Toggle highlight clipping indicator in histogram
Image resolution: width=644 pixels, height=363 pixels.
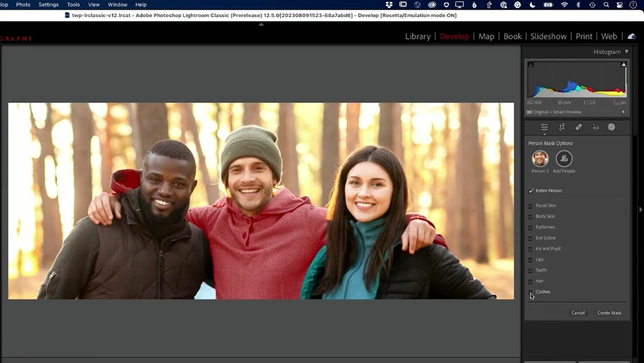click(x=624, y=64)
